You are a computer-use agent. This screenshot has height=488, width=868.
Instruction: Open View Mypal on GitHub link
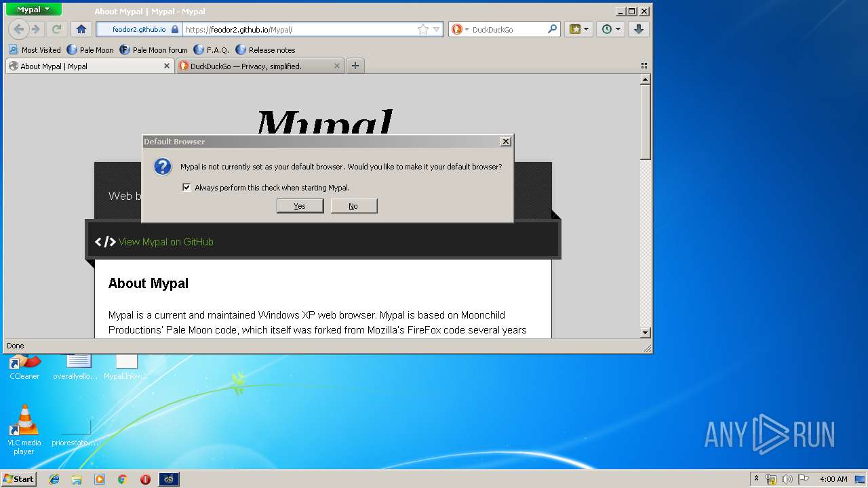[x=165, y=242]
